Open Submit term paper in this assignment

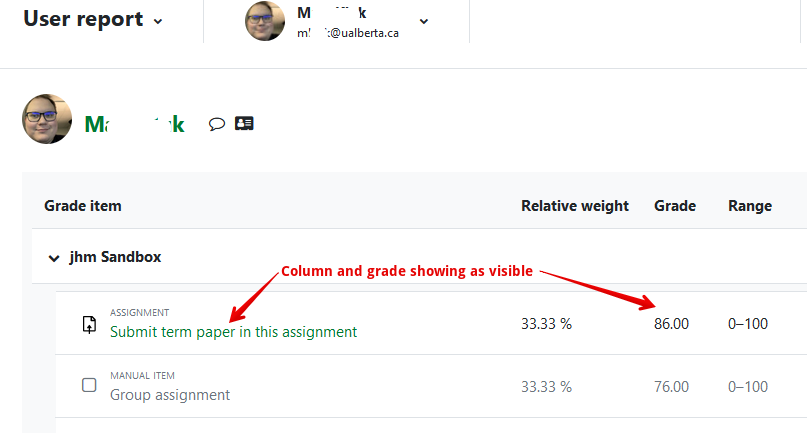tap(233, 331)
